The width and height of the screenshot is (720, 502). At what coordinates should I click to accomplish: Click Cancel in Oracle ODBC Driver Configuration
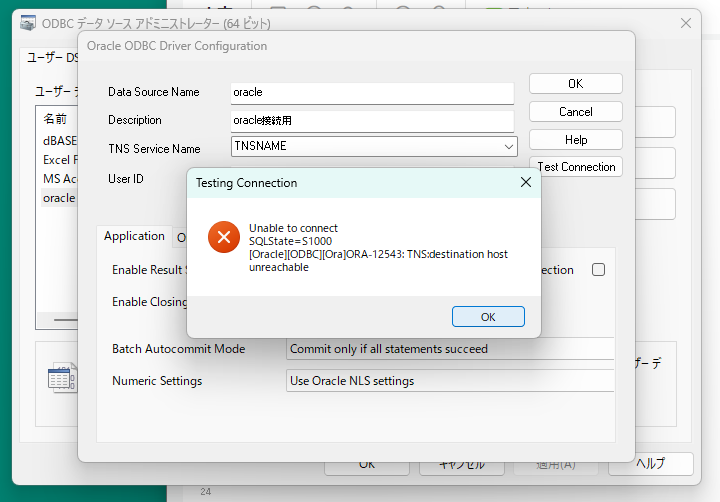point(575,112)
